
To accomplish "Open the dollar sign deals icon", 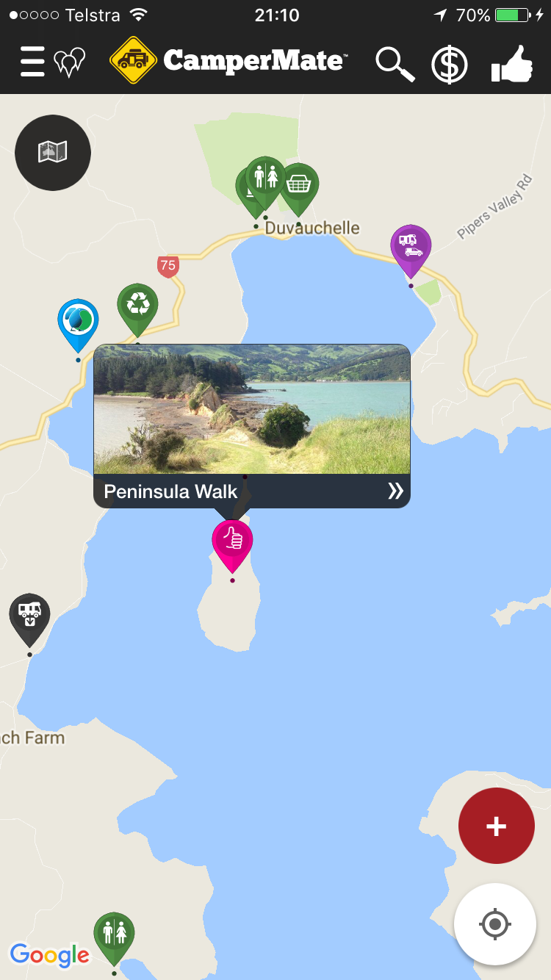I will pos(450,64).
